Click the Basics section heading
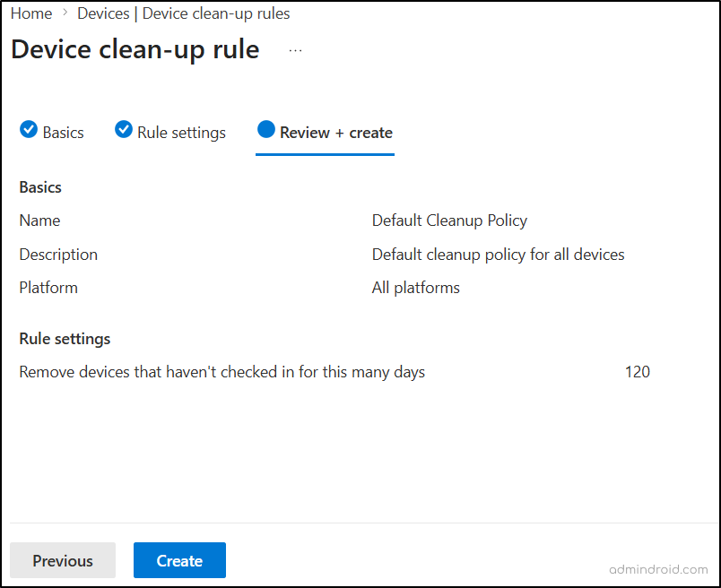This screenshot has width=721, height=588. tap(39, 186)
